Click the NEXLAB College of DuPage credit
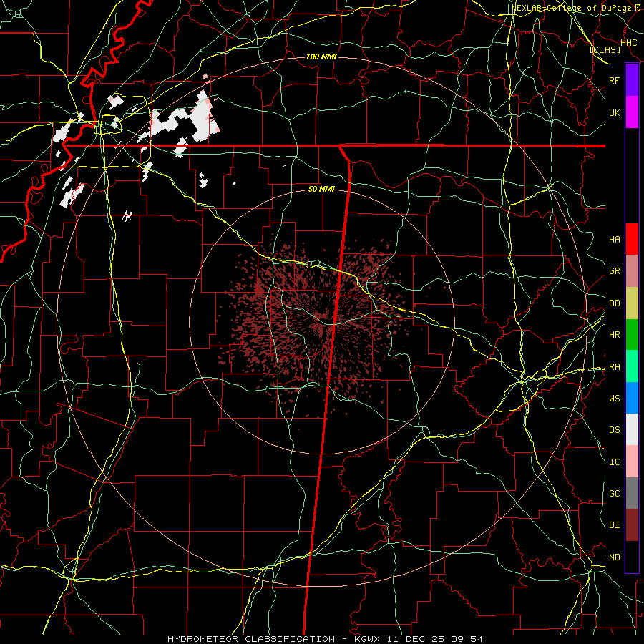The image size is (644, 644). click(575, 8)
